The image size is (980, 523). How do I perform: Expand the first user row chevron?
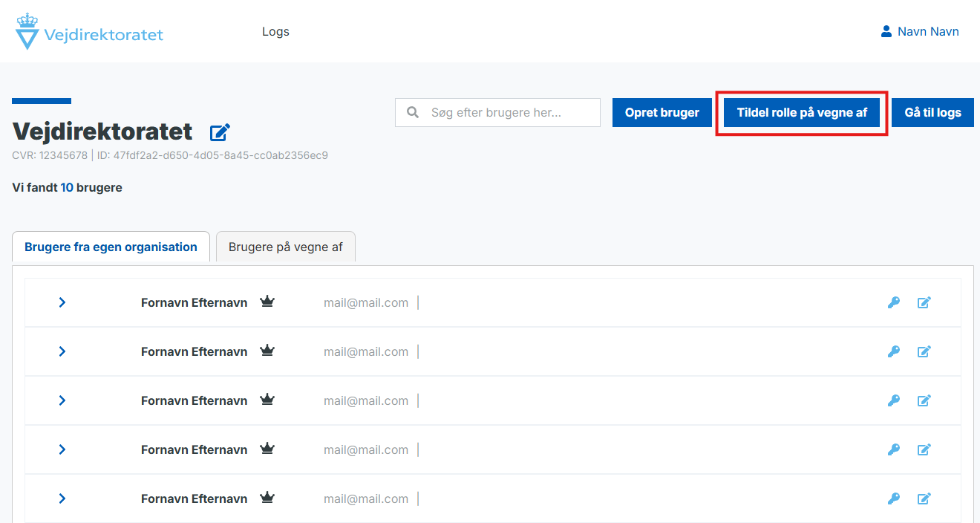62,302
